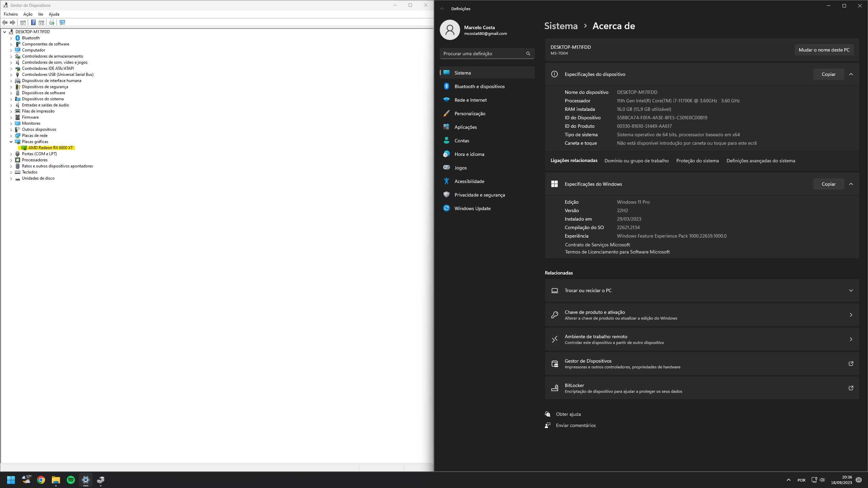Click the update device driver toolbar icon
The width and height of the screenshot is (868, 488).
tap(52, 22)
